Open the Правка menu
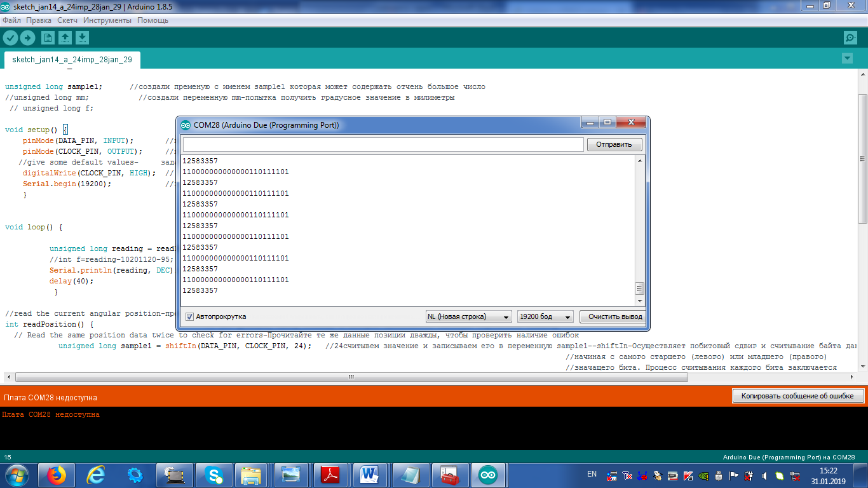Image resolution: width=868 pixels, height=488 pixels. [x=39, y=20]
